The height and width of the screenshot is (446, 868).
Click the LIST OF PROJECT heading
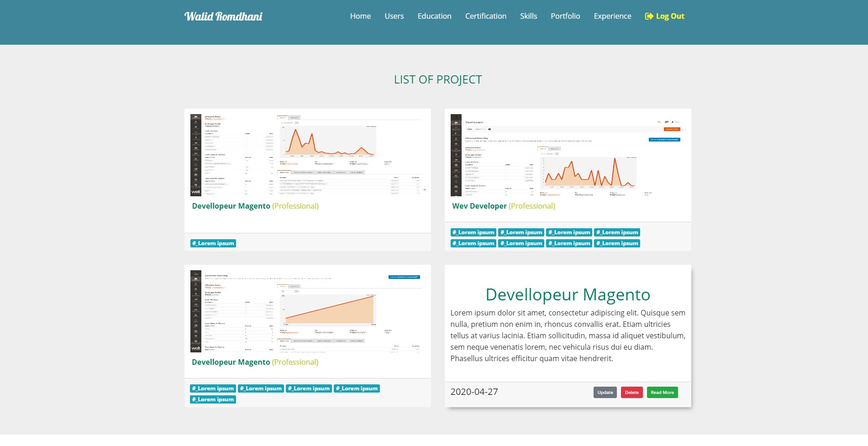438,79
